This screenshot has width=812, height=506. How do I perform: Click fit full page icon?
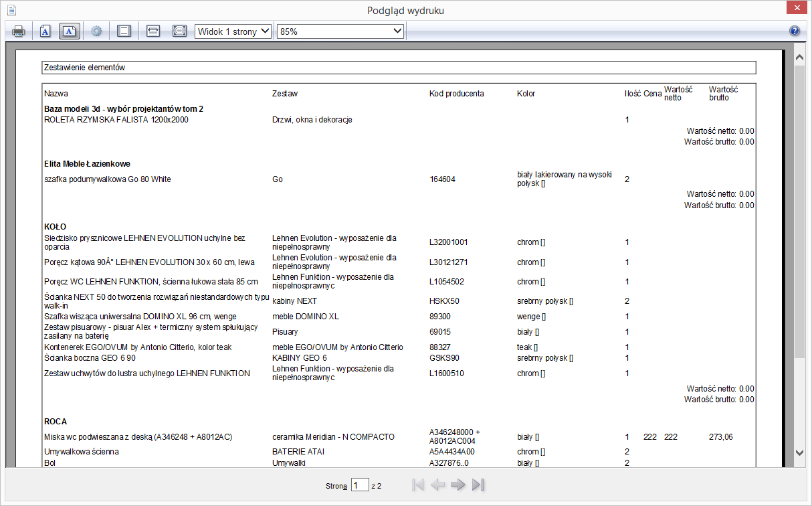[179, 31]
